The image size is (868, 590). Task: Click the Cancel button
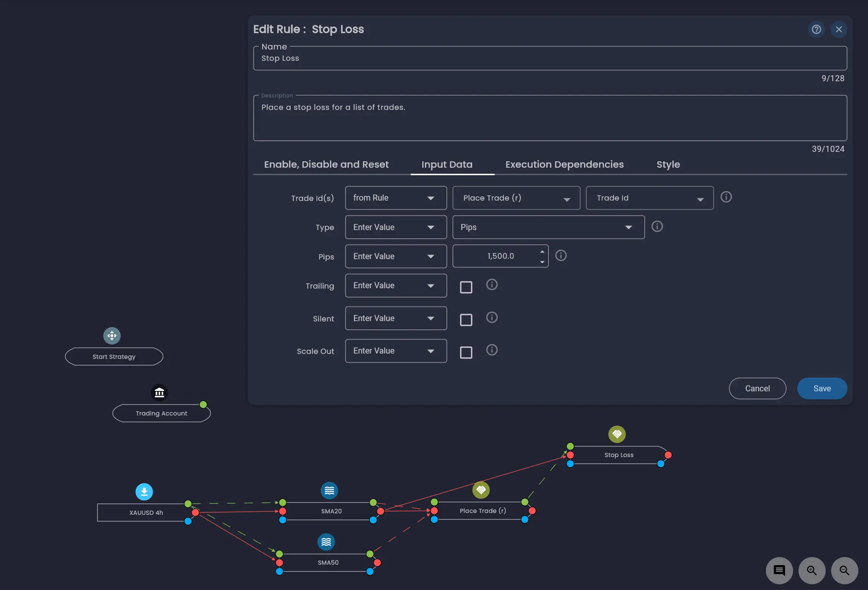tap(757, 388)
